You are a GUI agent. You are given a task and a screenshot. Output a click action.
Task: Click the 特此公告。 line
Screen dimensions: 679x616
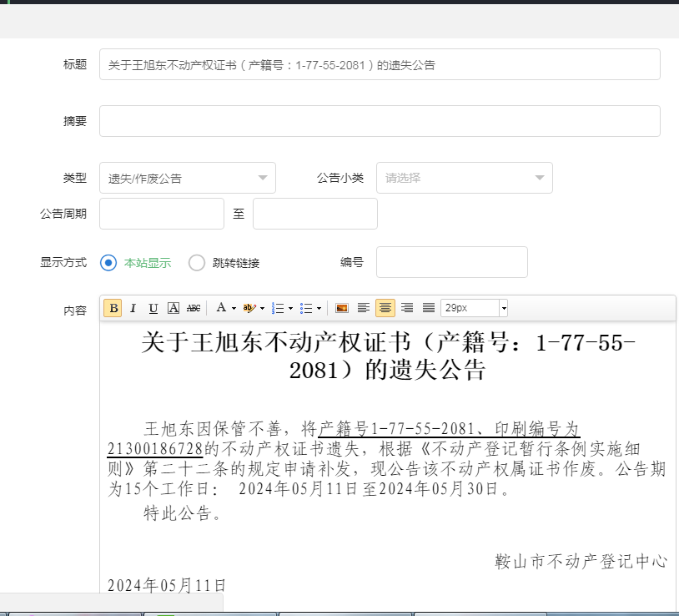click(x=183, y=513)
